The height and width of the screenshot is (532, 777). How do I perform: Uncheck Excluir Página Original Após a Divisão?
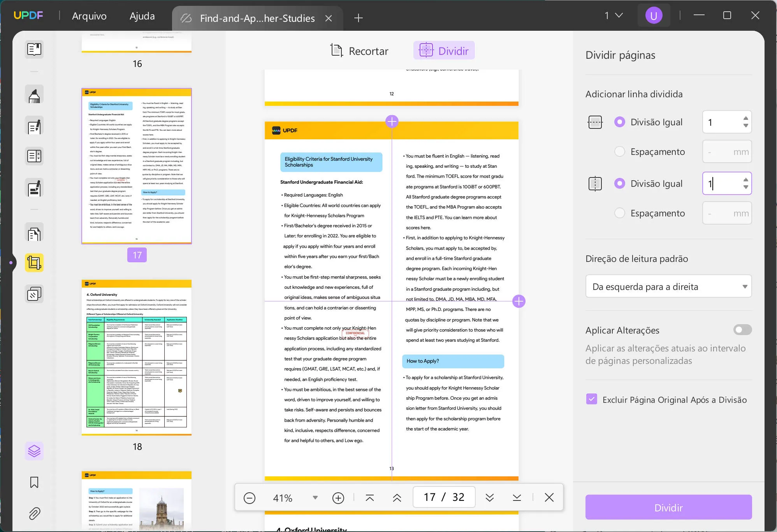pos(592,399)
